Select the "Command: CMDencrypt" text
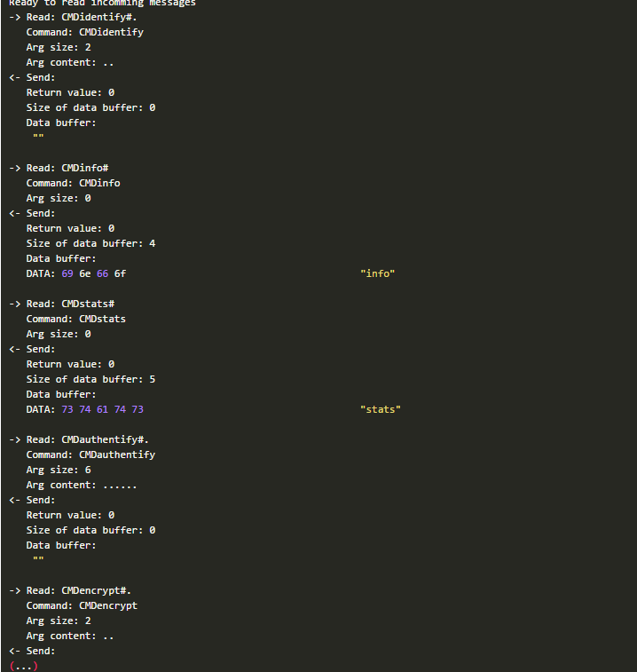Viewport: 637px width, 672px height. coord(82,605)
